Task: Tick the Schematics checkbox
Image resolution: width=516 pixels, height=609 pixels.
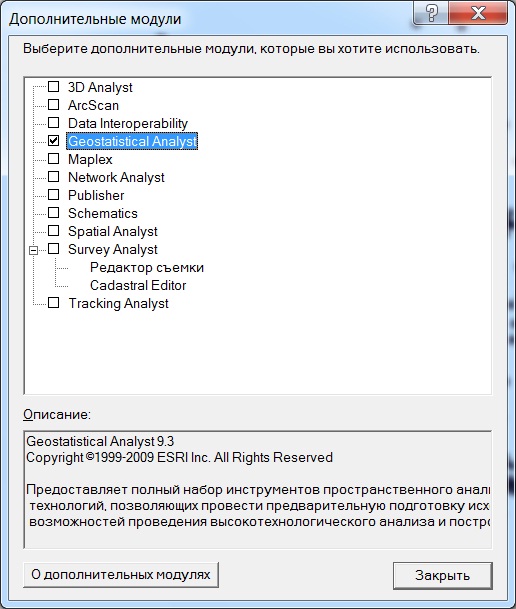Action: pyautogui.click(x=54, y=212)
